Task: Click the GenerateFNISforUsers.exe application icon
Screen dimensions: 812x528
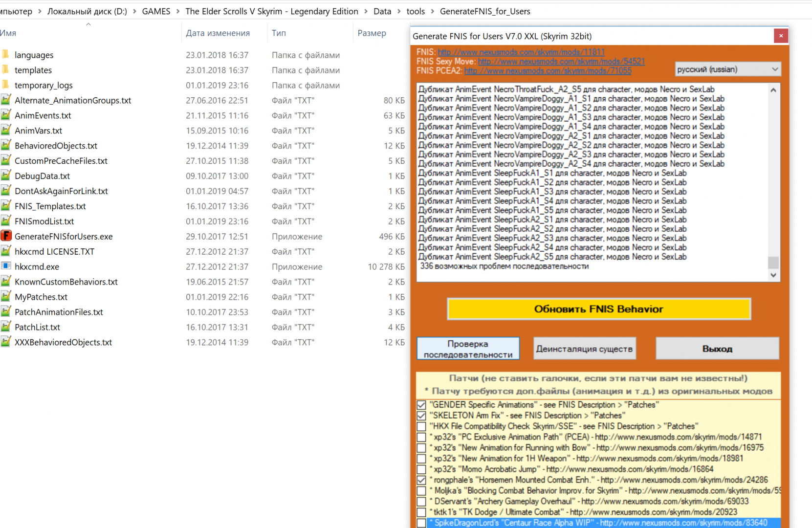Action: point(6,236)
